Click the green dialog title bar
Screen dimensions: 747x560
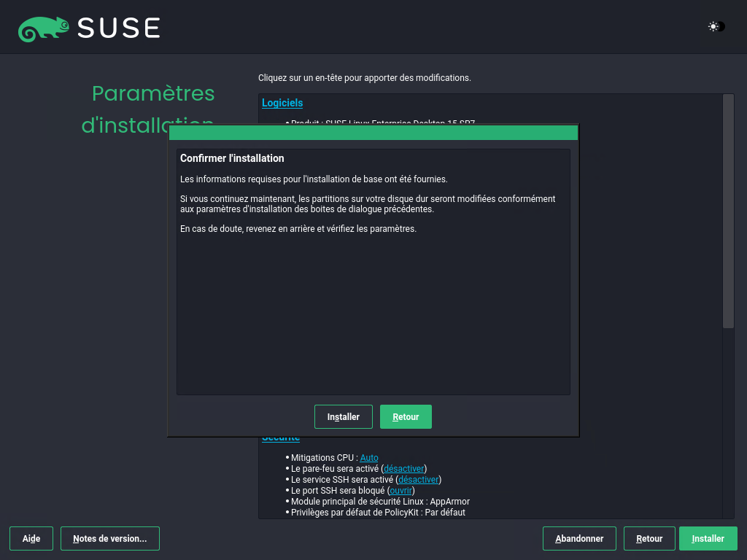(x=373, y=133)
